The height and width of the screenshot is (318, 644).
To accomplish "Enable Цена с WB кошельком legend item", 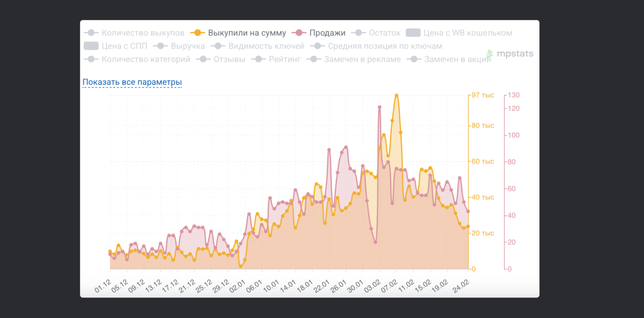I will 459,33.
